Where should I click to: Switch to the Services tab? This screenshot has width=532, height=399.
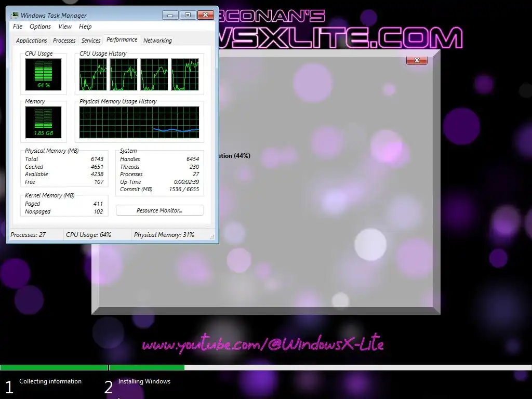click(x=91, y=41)
